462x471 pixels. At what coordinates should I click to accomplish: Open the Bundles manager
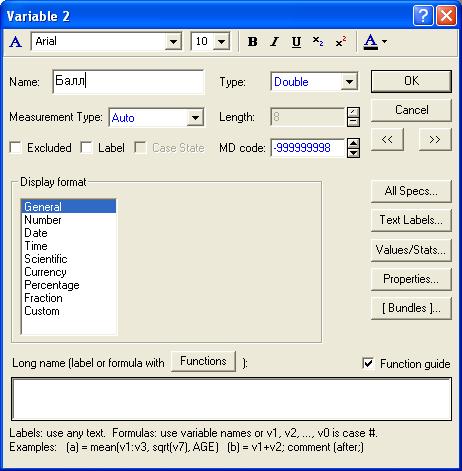pyautogui.click(x=411, y=308)
